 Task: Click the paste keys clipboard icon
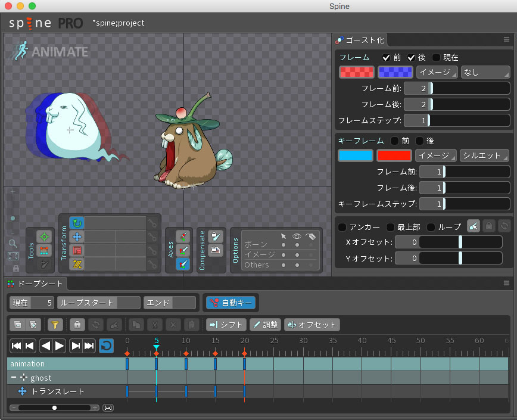coord(192,325)
